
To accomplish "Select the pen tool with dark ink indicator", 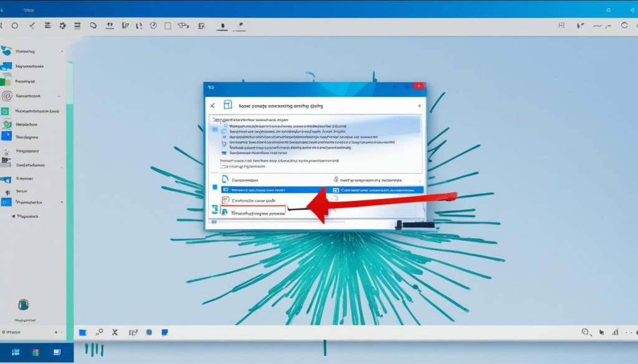I will (x=223, y=26).
